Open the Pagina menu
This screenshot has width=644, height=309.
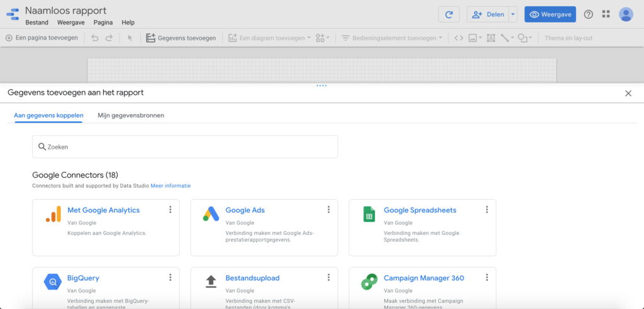point(103,23)
